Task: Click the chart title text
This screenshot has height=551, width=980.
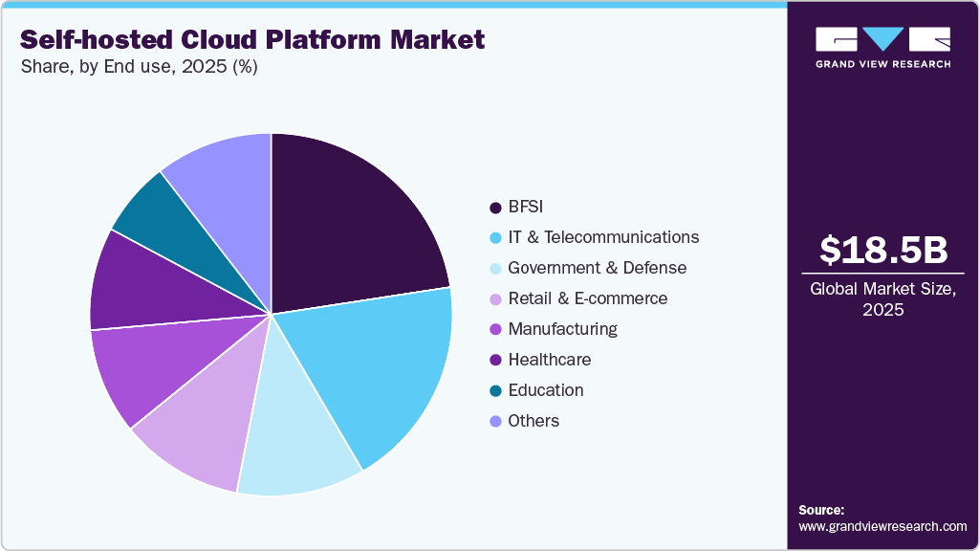Action: pyautogui.click(x=251, y=40)
